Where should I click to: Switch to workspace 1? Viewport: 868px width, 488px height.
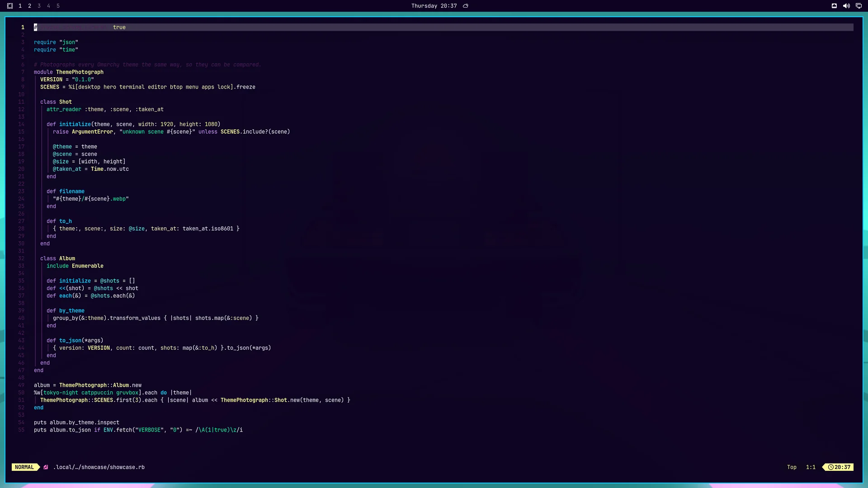point(20,6)
